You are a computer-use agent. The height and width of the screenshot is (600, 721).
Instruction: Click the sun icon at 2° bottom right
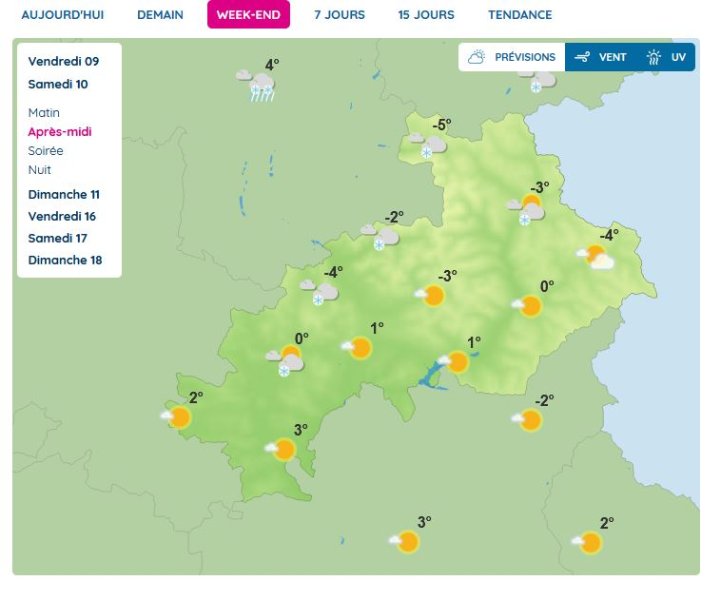[x=588, y=543]
